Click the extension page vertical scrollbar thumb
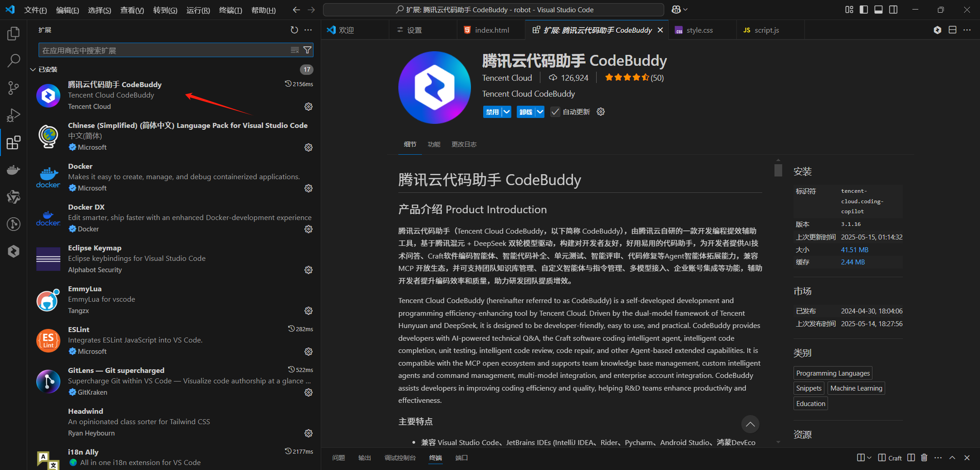The height and width of the screenshot is (470, 980). coord(778,170)
